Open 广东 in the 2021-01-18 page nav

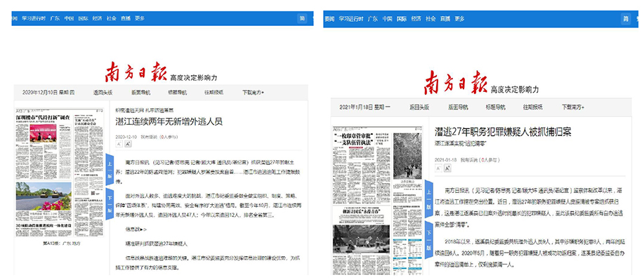[373, 19]
